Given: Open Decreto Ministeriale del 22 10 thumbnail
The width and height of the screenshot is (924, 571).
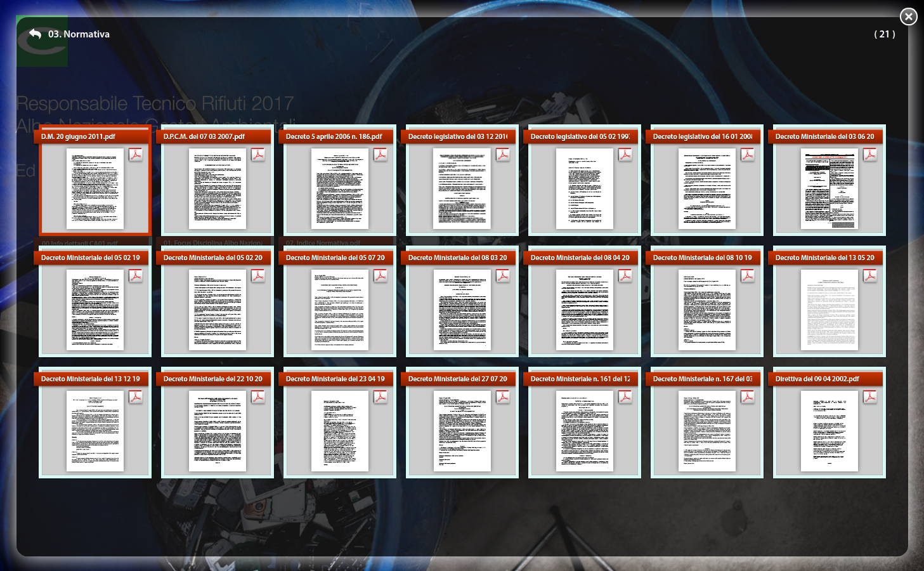Looking at the screenshot, I should (217, 431).
